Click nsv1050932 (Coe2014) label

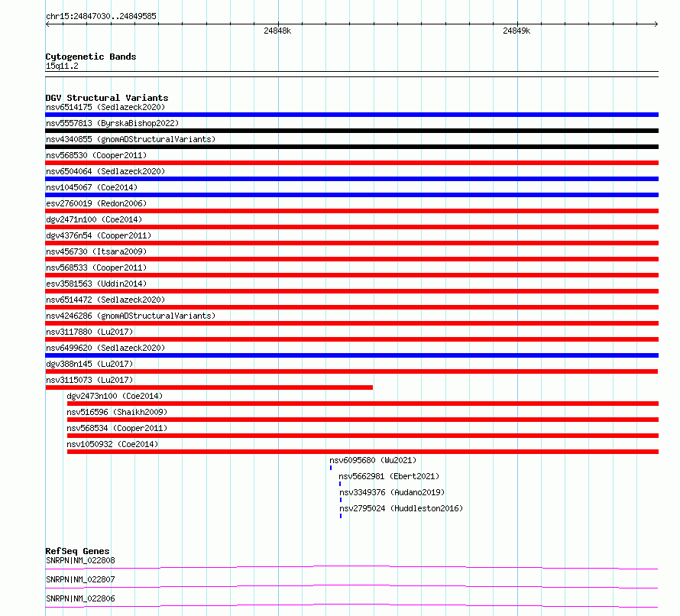tap(112, 444)
